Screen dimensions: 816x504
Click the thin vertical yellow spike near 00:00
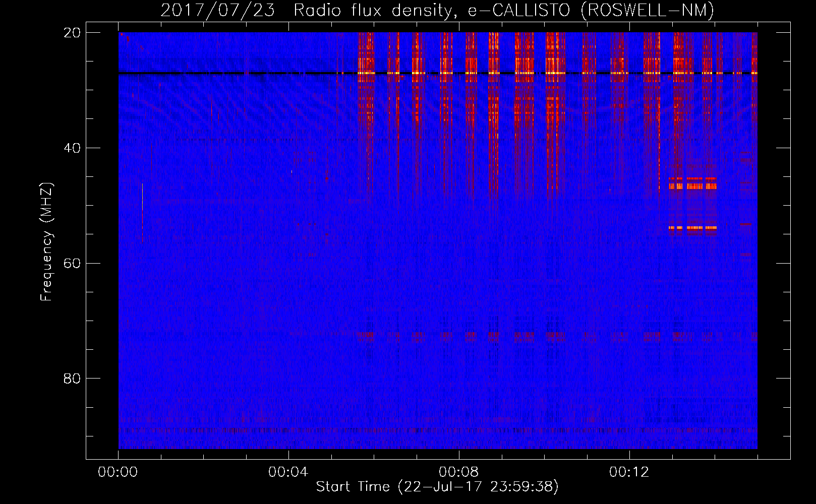coord(142,213)
